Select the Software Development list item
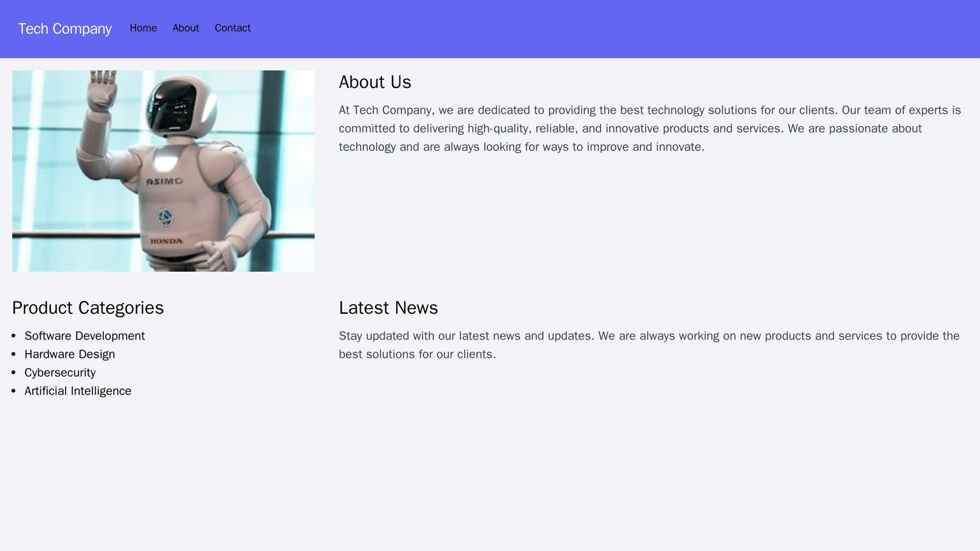This screenshot has width=980, height=551. [x=86, y=335]
